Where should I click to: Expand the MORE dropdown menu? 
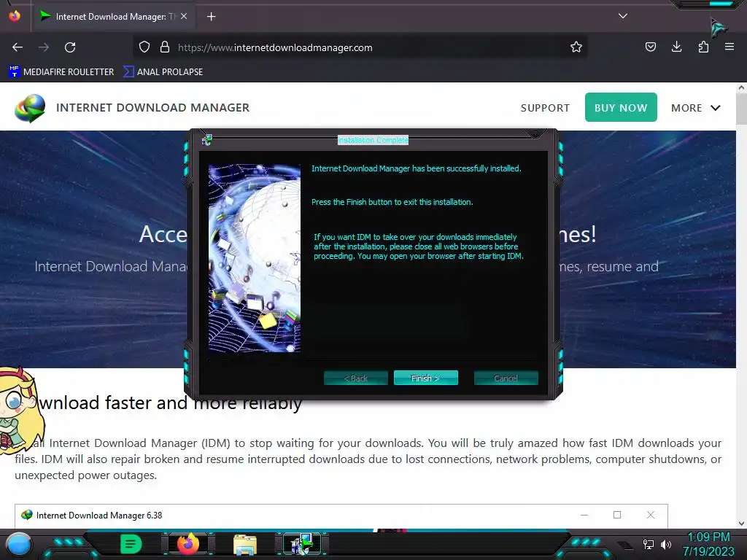click(x=695, y=108)
